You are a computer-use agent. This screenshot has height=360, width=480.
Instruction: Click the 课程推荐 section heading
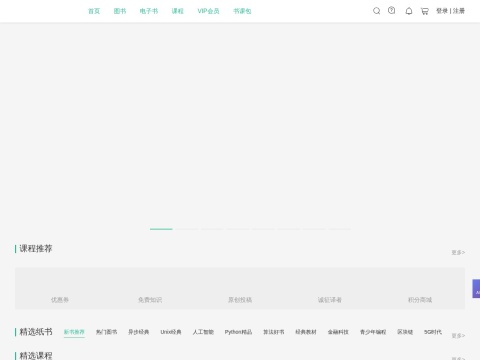[36, 249]
